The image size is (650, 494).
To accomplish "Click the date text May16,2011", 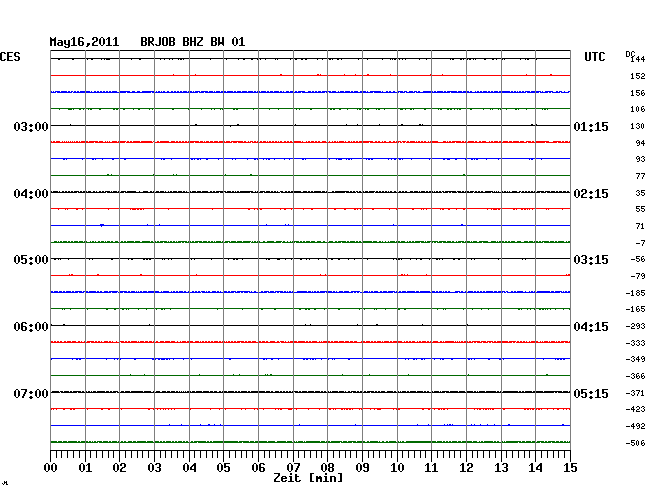I will pos(84,42).
